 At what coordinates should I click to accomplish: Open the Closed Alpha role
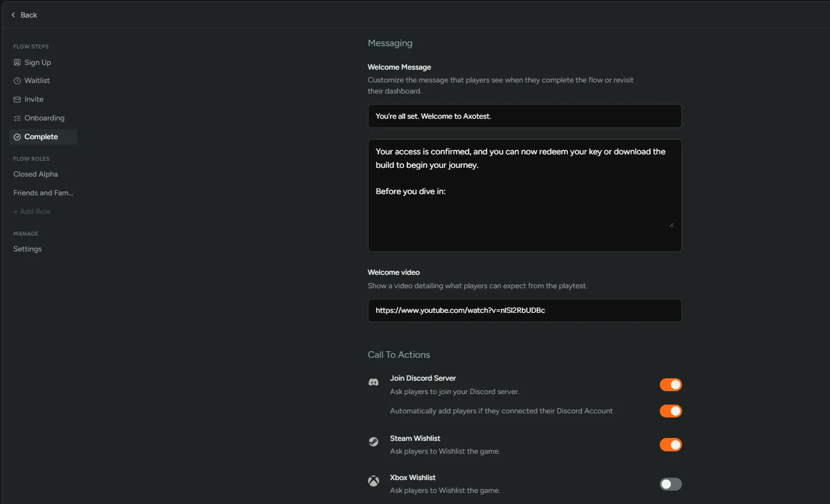click(36, 174)
